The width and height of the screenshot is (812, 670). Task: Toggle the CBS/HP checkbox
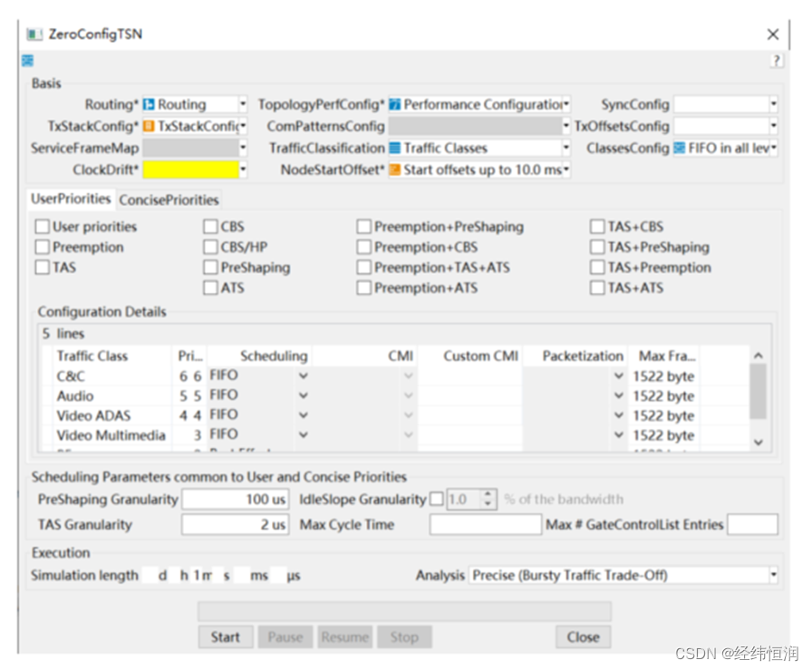point(211,248)
